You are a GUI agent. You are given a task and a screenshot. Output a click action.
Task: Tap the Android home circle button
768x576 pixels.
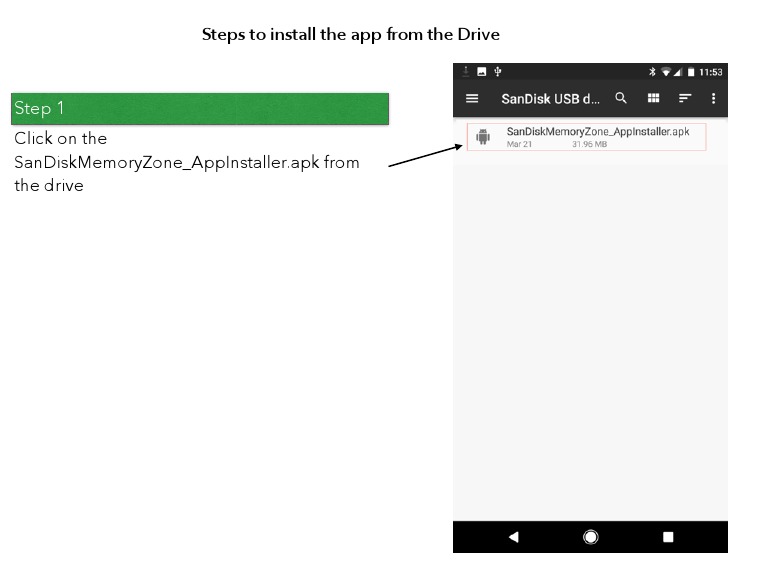pyautogui.click(x=591, y=537)
